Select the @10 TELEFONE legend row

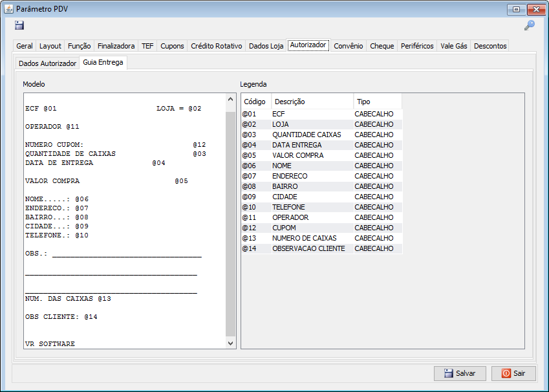[322, 207]
